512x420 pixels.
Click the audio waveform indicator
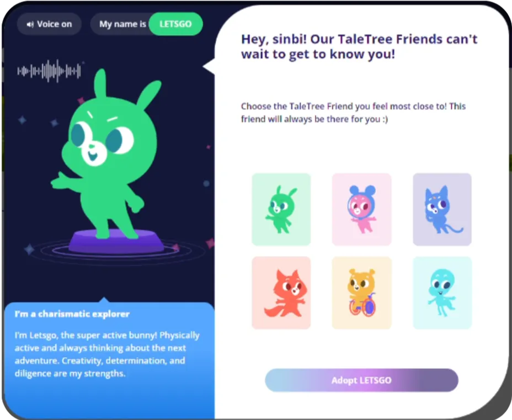49,71
